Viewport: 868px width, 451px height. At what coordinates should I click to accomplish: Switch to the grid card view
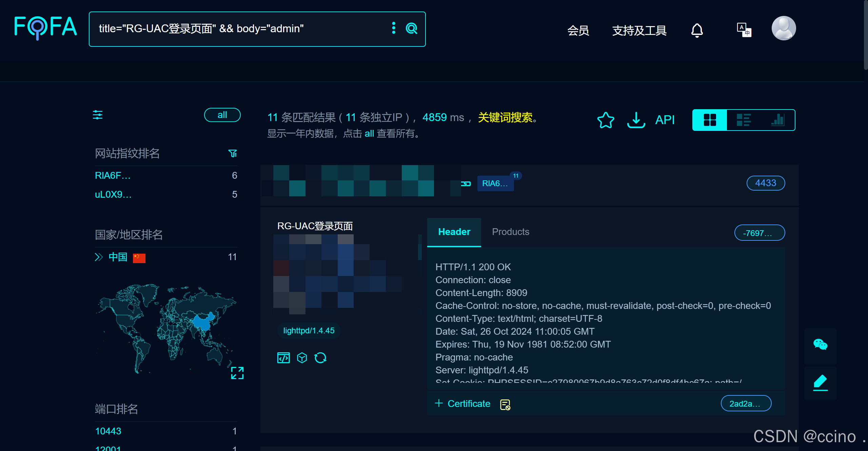710,120
